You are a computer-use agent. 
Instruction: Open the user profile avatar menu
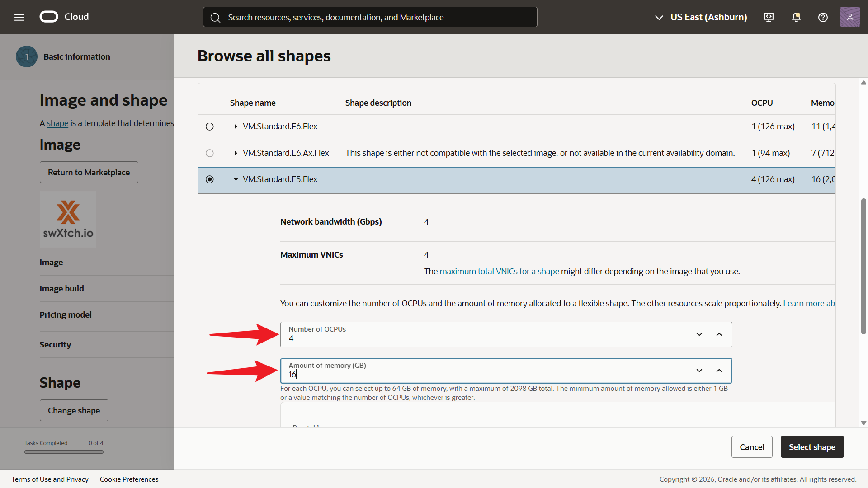(850, 17)
